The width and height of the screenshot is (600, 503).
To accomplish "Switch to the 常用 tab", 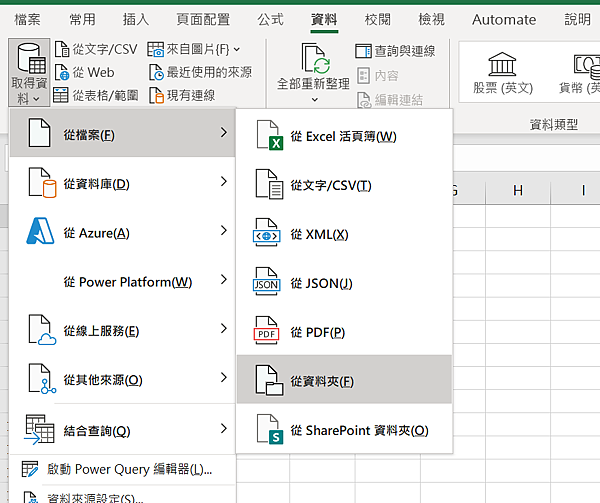I will click(82, 20).
